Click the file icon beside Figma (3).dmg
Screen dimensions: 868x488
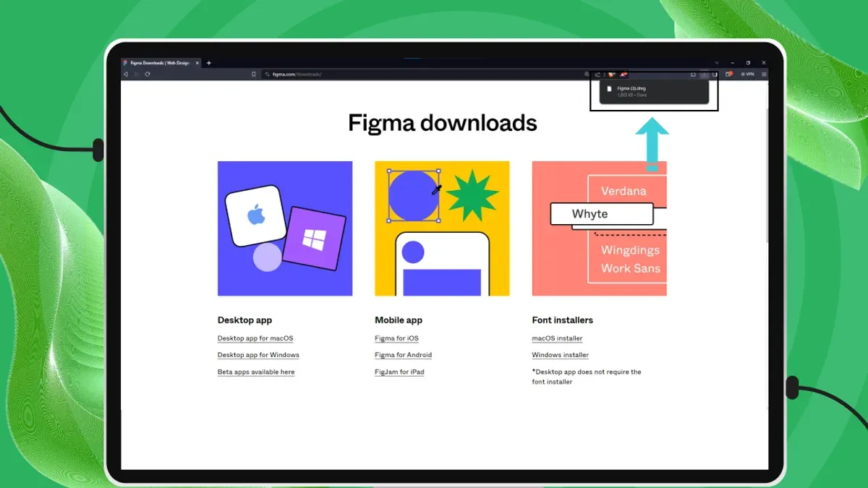click(609, 89)
